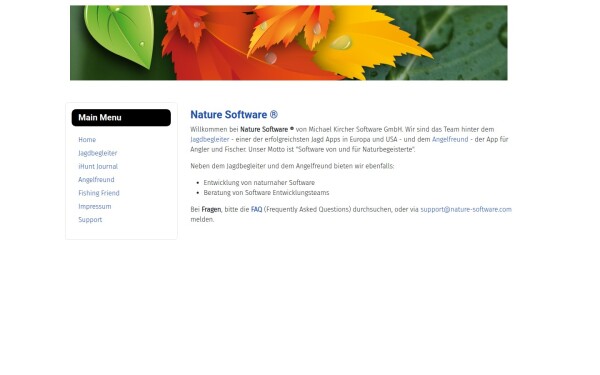
Task: View the Impressum page
Action: click(95, 206)
